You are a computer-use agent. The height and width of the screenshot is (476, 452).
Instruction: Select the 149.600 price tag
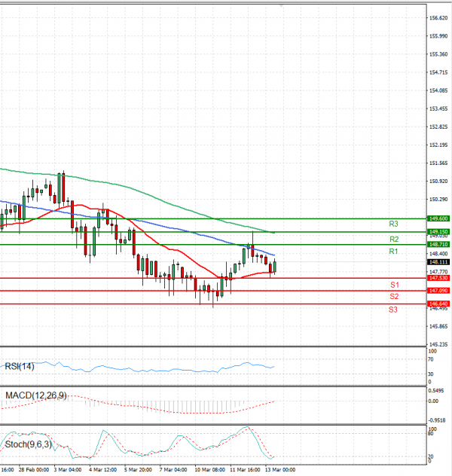click(x=438, y=218)
